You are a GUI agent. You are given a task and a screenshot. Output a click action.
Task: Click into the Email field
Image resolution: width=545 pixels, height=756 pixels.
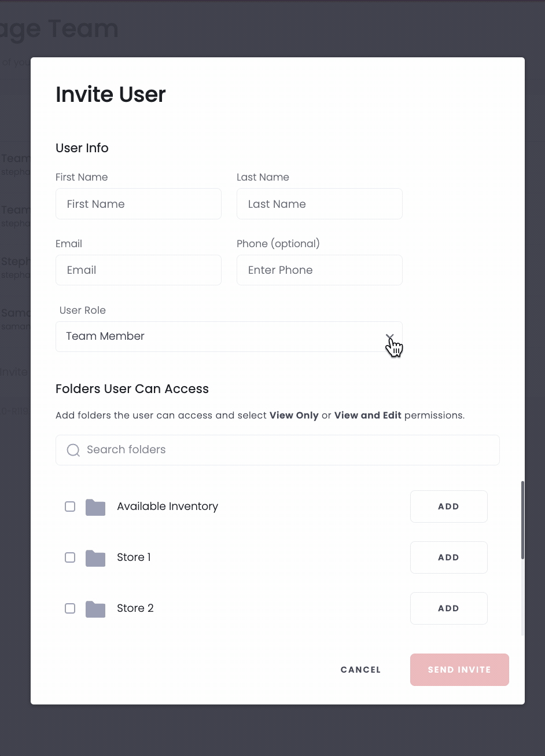point(138,270)
